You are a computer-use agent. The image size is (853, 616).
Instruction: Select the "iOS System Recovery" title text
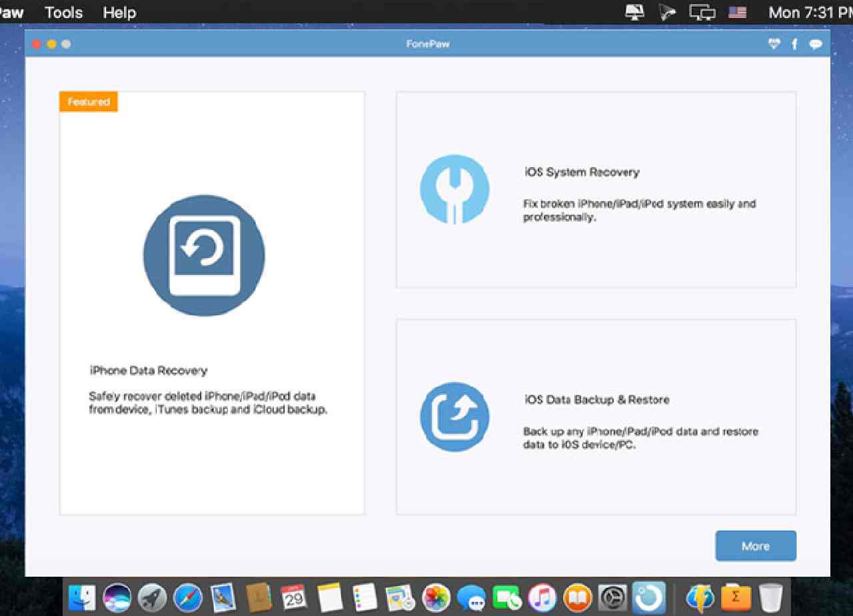click(582, 172)
